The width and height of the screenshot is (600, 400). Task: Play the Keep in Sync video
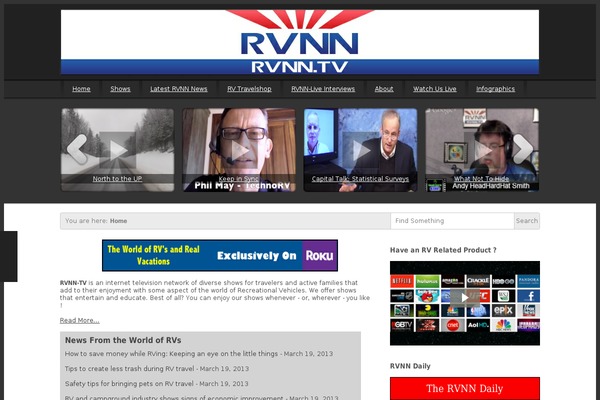pyautogui.click(x=239, y=150)
